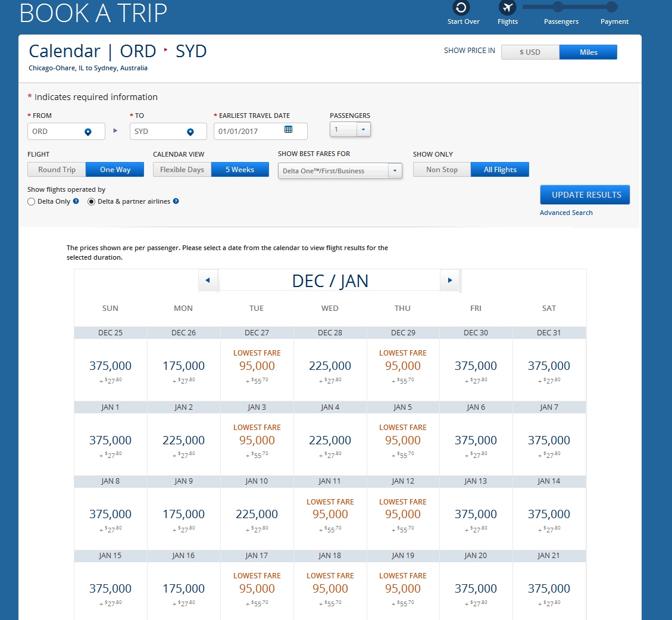Switch calendar view to Flexible Days
Viewport: 672px width, 620px height.
(x=182, y=170)
